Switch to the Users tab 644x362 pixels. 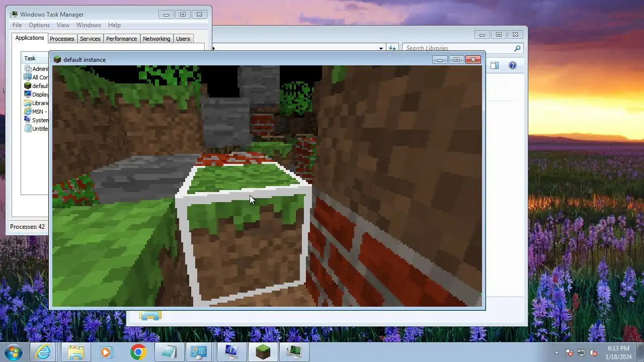[x=183, y=39]
